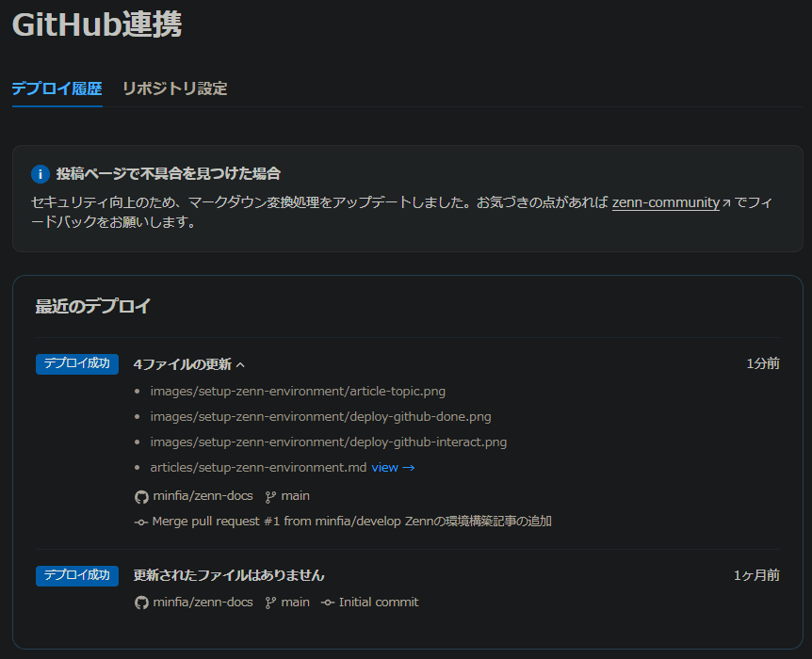Click the 1ヶ月前 timestamp
The image size is (812, 659).
756,575
